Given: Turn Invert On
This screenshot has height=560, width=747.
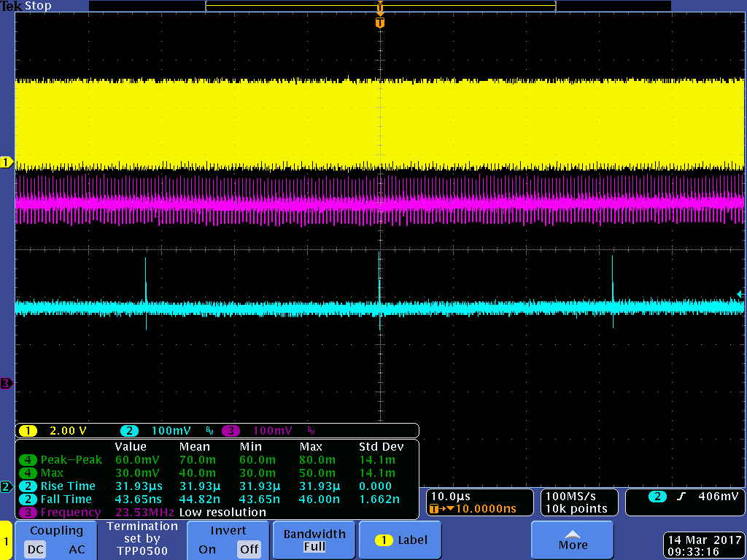Looking at the screenshot, I should [x=207, y=549].
